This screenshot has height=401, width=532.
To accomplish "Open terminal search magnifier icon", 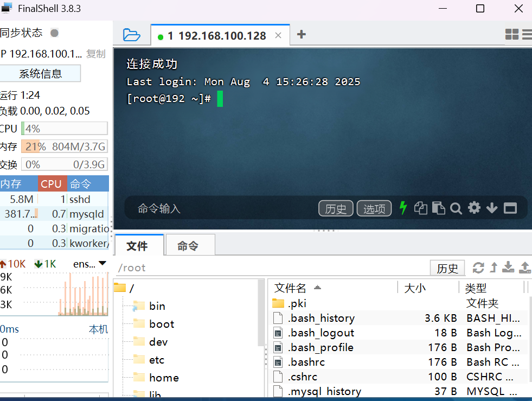I will [x=456, y=208].
